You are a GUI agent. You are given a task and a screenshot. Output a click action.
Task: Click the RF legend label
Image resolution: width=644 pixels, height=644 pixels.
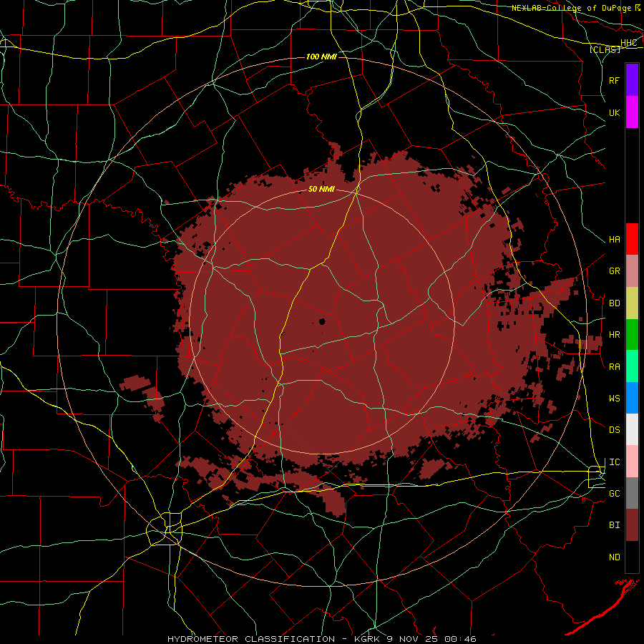pyautogui.click(x=615, y=80)
